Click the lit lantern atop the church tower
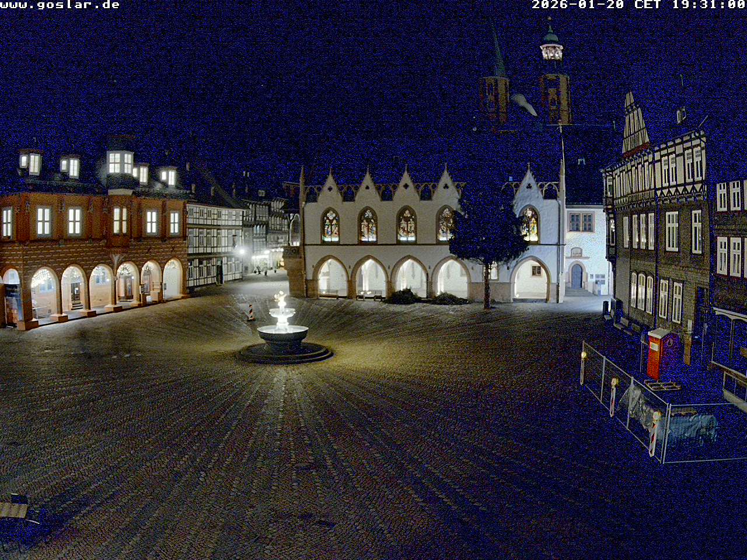The width and height of the screenshot is (747, 560). tap(551, 51)
